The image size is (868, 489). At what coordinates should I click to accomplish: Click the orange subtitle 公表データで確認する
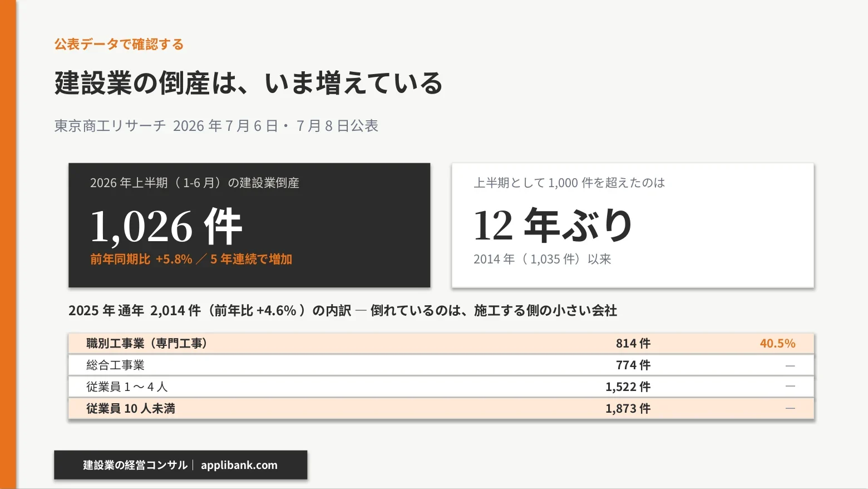coord(119,45)
